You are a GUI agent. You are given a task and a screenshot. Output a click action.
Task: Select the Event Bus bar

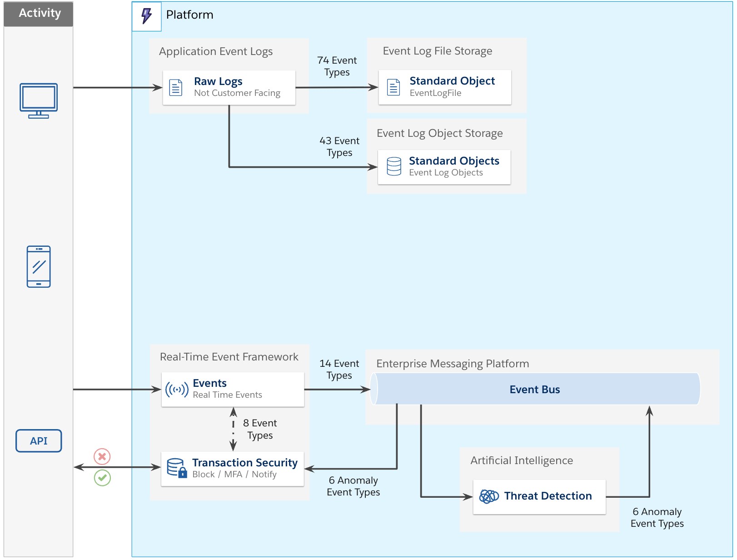tap(535, 390)
